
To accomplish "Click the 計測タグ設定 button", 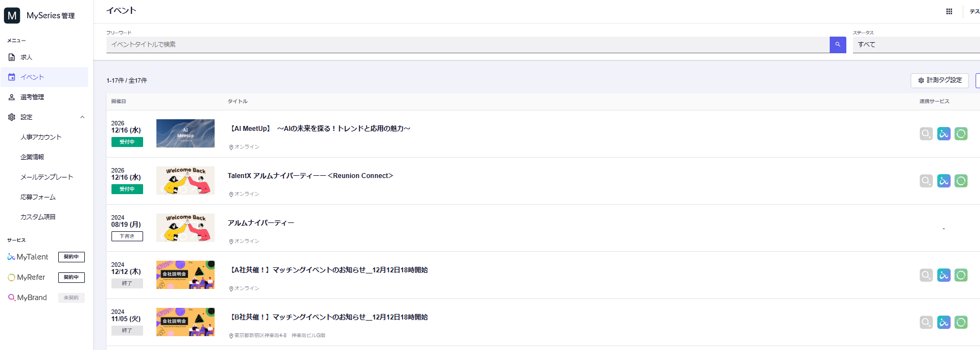I will 939,80.
